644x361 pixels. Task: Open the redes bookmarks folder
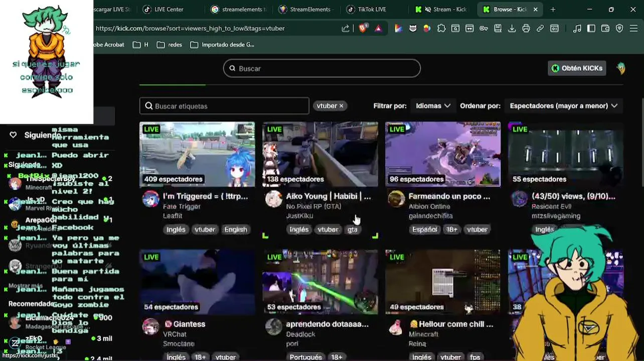169,45
